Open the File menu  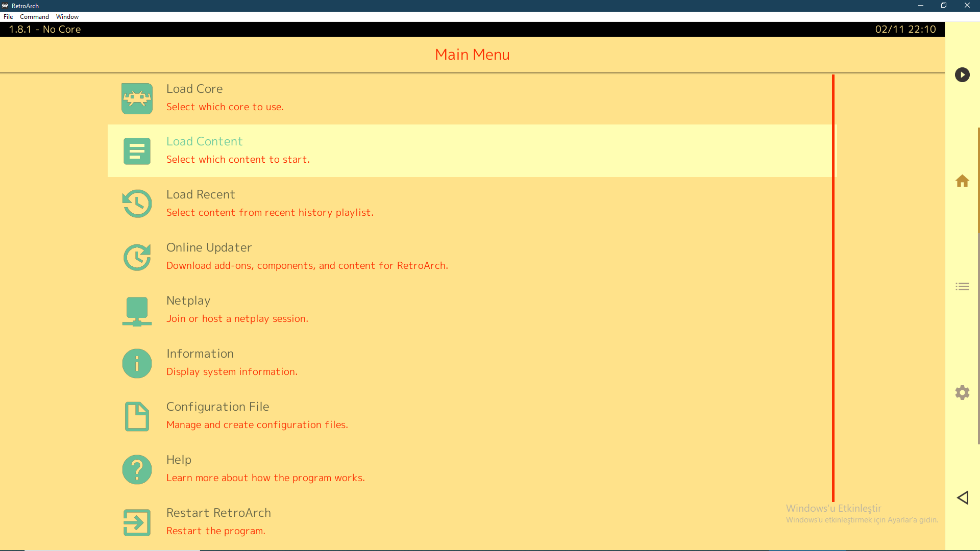[x=8, y=16]
